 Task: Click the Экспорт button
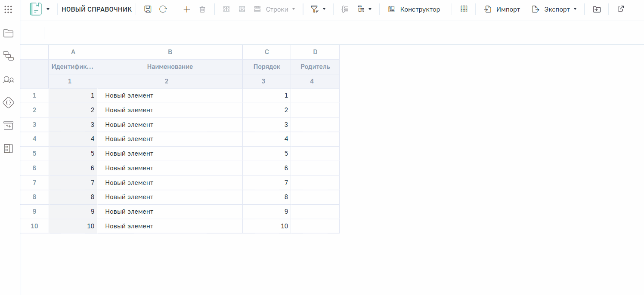pos(551,9)
